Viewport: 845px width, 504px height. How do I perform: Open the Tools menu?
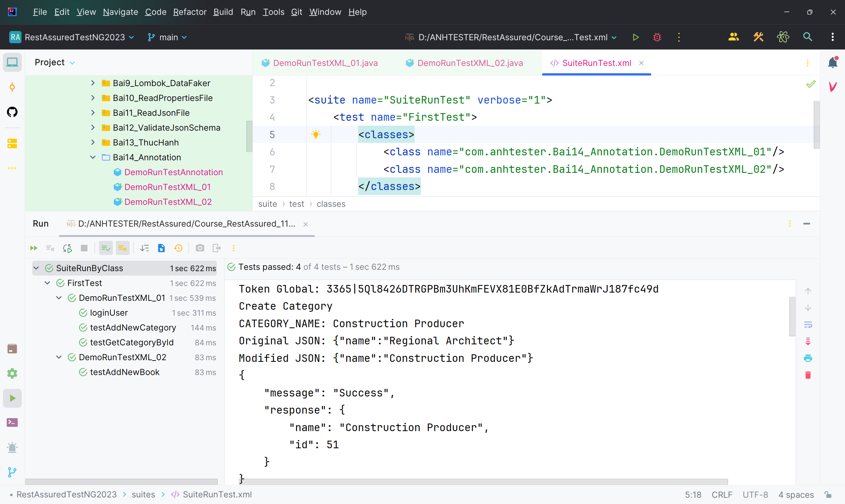click(x=274, y=12)
